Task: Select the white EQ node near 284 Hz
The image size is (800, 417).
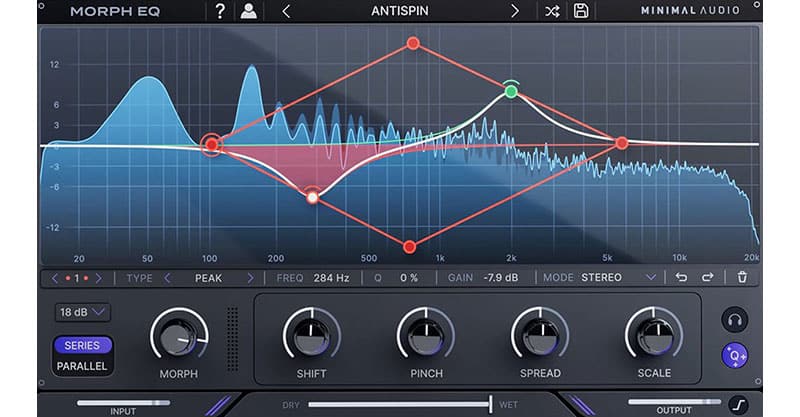Action: tap(312, 197)
